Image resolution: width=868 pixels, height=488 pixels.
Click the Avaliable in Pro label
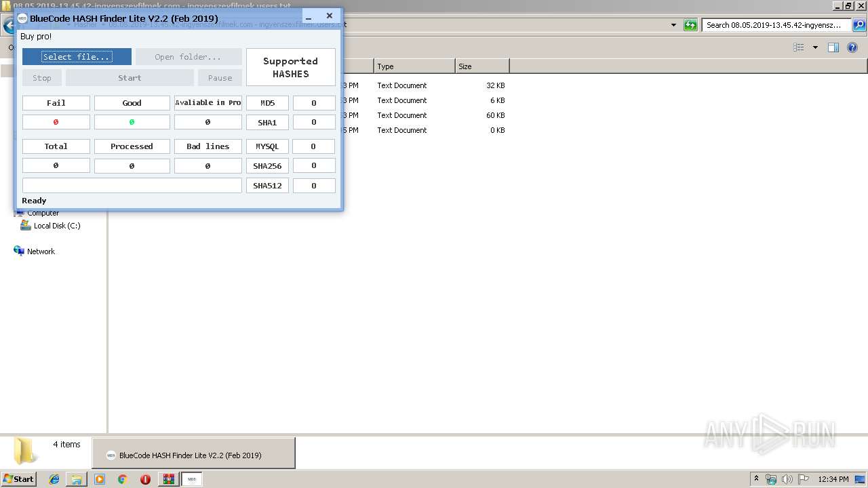[x=208, y=103]
